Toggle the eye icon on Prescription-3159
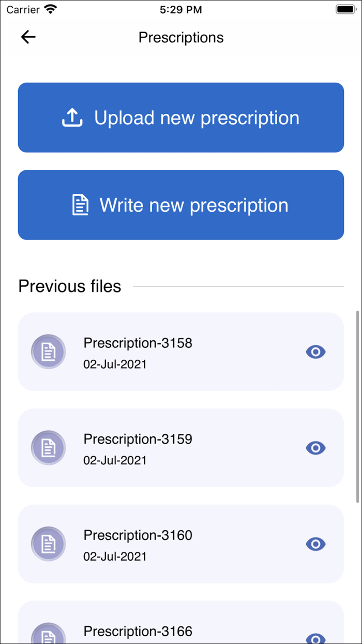 point(315,448)
